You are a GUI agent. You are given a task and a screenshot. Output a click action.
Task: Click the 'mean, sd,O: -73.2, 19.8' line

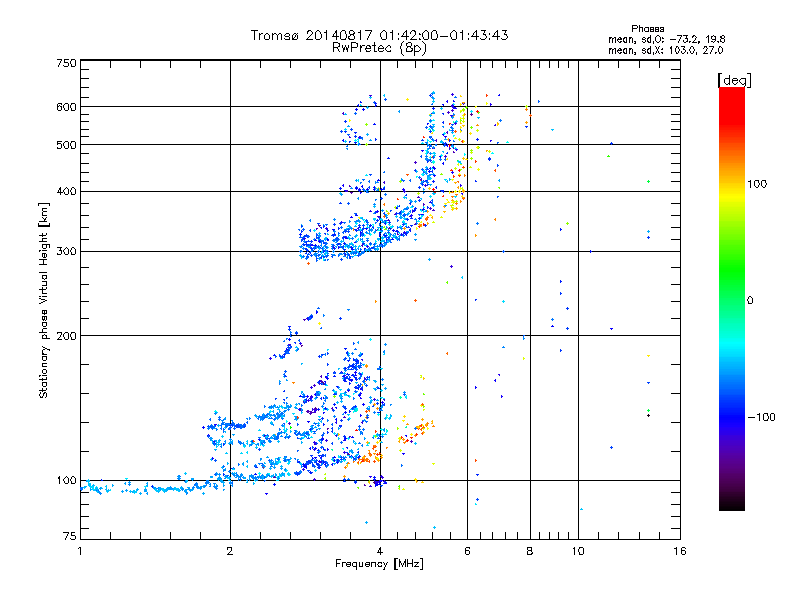click(x=666, y=39)
